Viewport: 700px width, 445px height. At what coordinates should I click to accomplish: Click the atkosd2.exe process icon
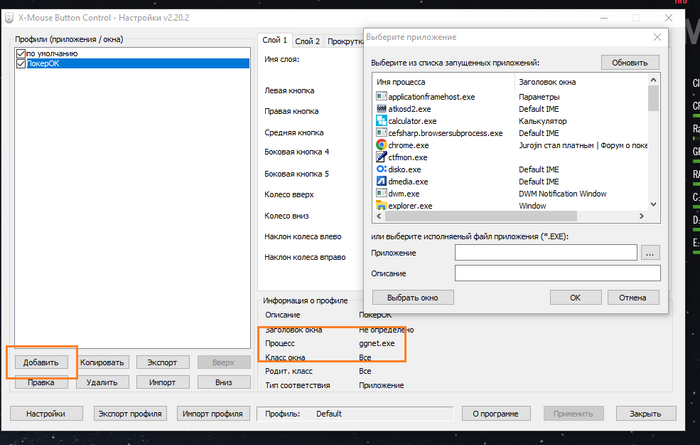point(381,108)
